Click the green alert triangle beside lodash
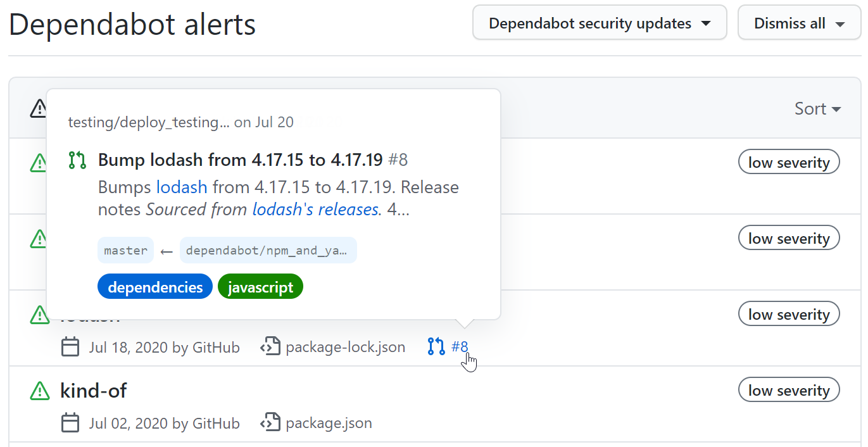This screenshot has height=447, width=868. tap(39, 315)
